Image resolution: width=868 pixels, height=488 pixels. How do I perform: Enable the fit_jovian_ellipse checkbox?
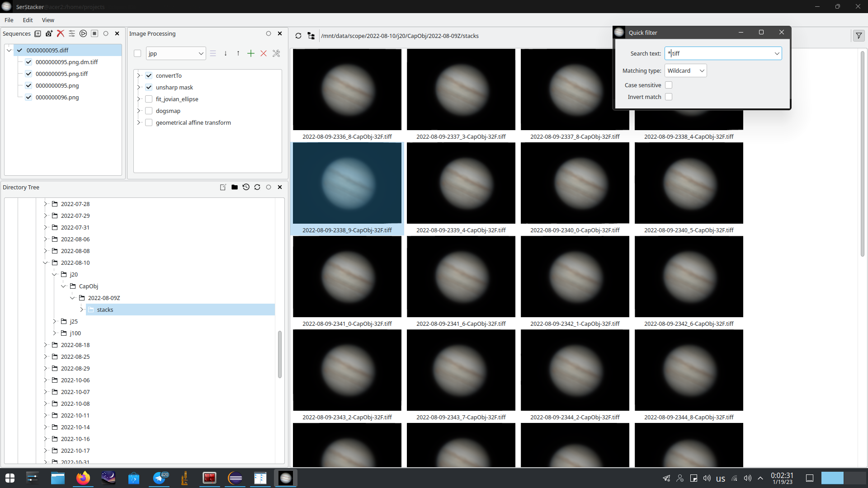coord(149,99)
